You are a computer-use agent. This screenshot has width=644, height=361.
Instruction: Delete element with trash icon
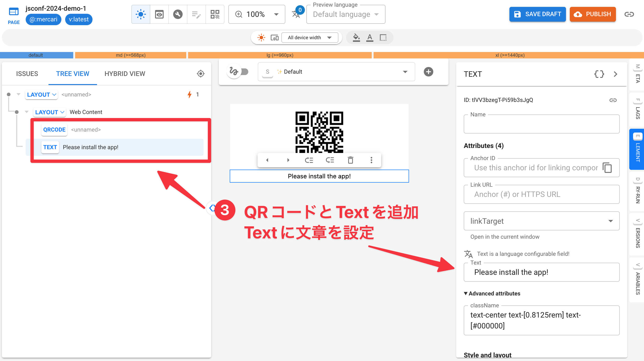(351, 160)
